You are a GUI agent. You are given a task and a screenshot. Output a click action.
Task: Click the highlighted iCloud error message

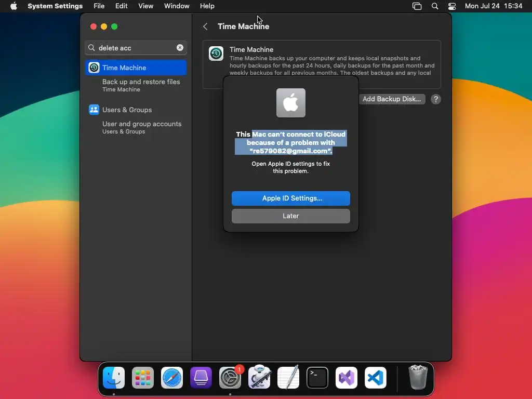point(291,142)
